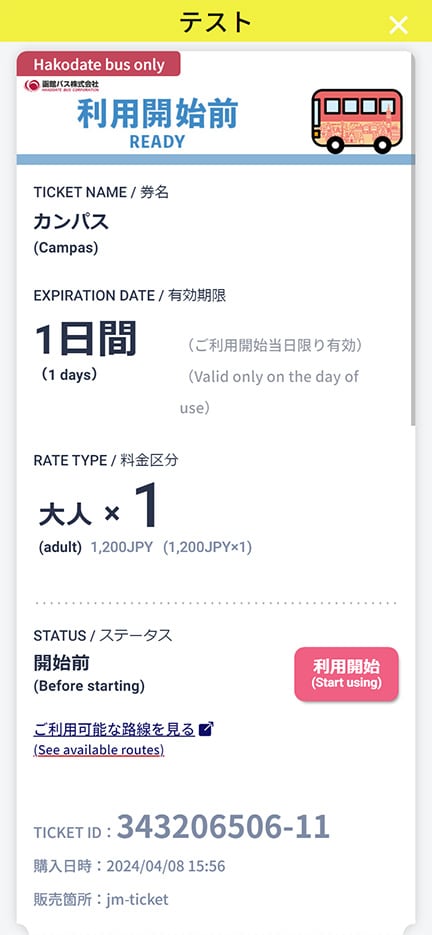The width and height of the screenshot is (432, 935).
Task: Tap the 利用開始前 status heading
Action: [158, 114]
